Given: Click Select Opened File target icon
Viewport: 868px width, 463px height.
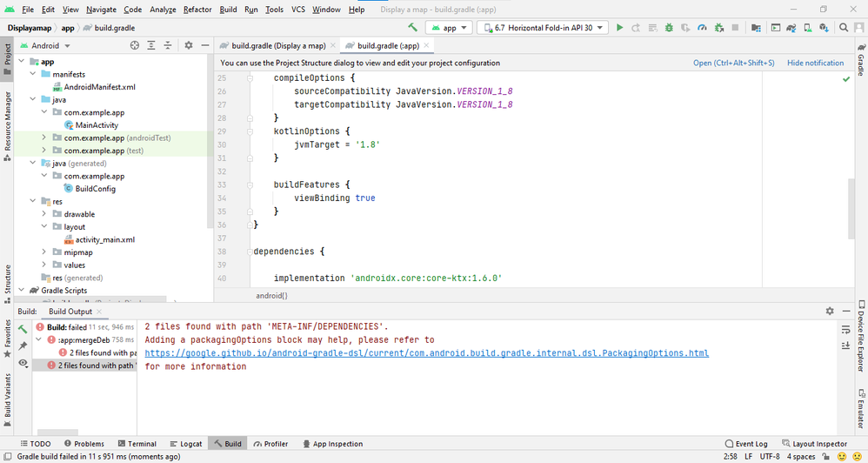Looking at the screenshot, I should pyautogui.click(x=134, y=45).
